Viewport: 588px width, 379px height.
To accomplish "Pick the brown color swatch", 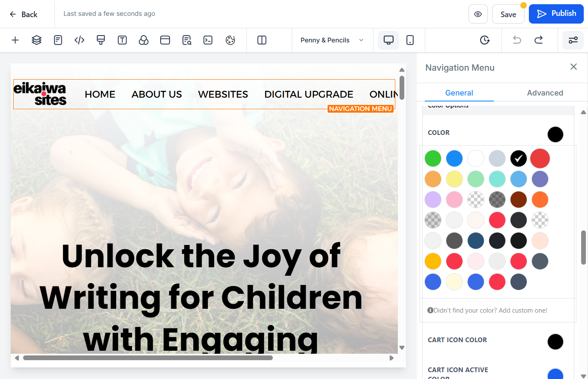I will pos(519,200).
